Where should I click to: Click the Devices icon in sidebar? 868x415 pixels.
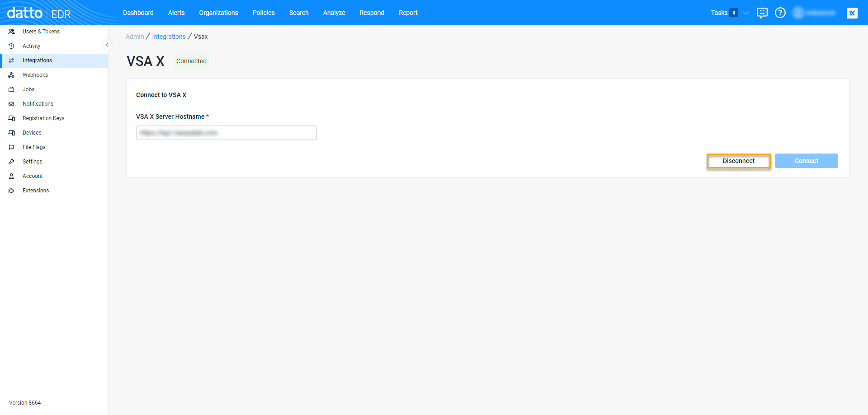point(12,133)
